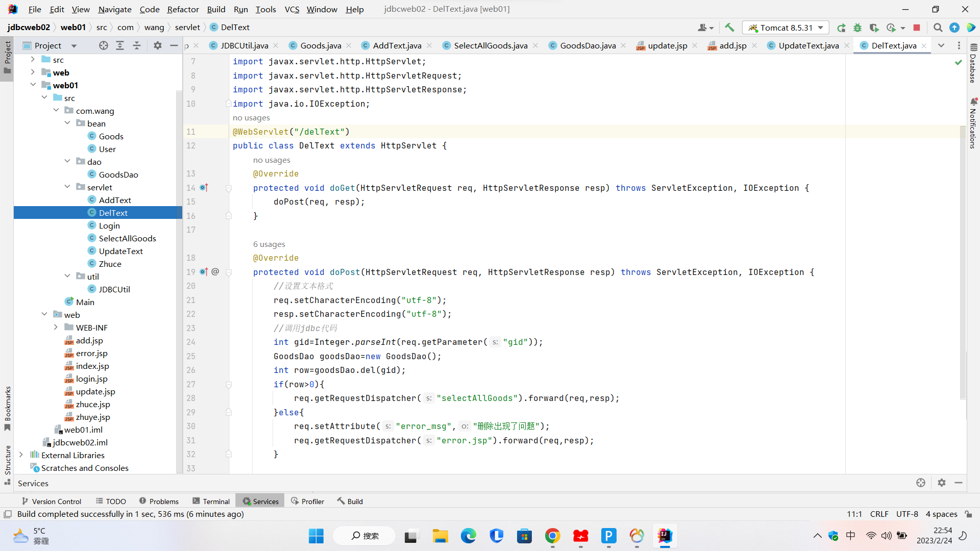Open the Refactor menu
This screenshot has height=551, width=980.
pos(183,9)
